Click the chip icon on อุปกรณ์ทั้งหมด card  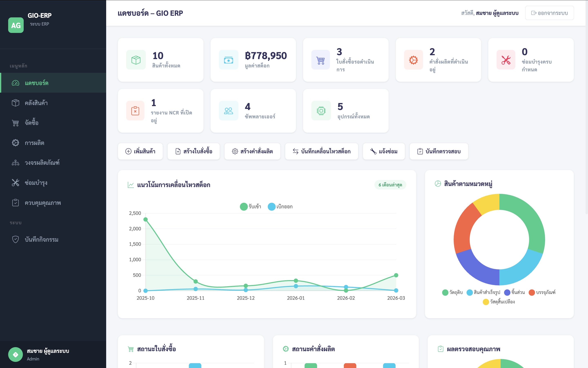321,111
